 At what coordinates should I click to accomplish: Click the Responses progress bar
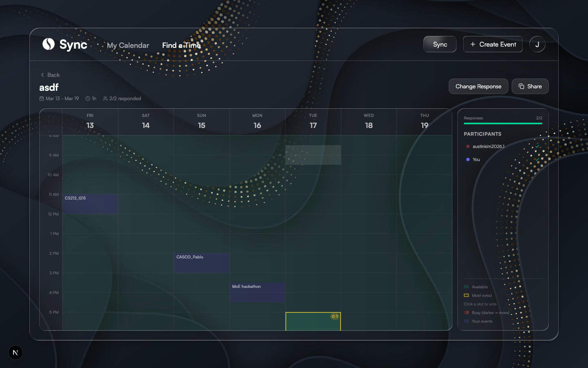(x=503, y=123)
